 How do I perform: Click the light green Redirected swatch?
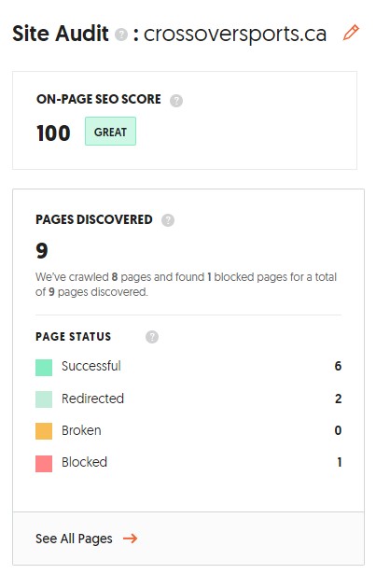(x=44, y=399)
